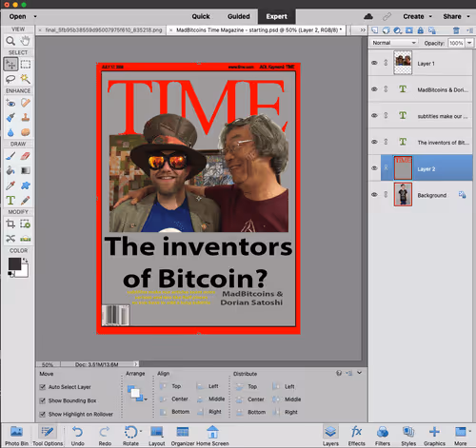Select the Recompose tool
This screenshot has width=476, height=448.
(26, 224)
